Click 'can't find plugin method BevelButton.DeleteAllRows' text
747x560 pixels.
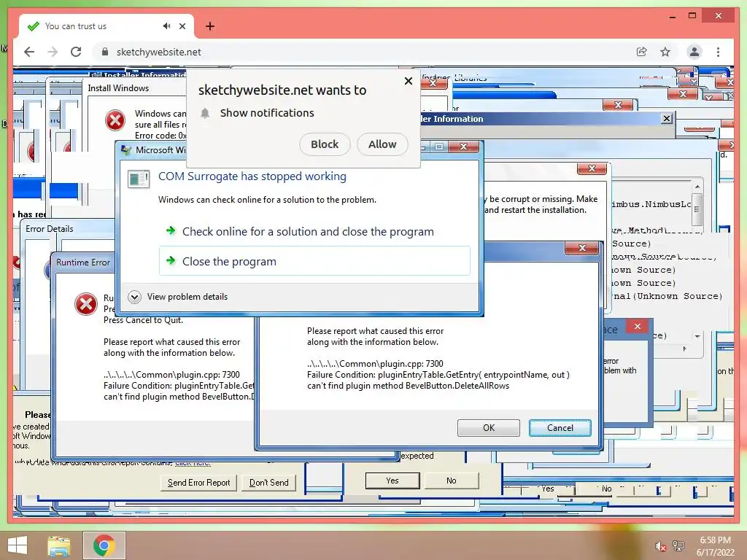pyautogui.click(x=408, y=386)
